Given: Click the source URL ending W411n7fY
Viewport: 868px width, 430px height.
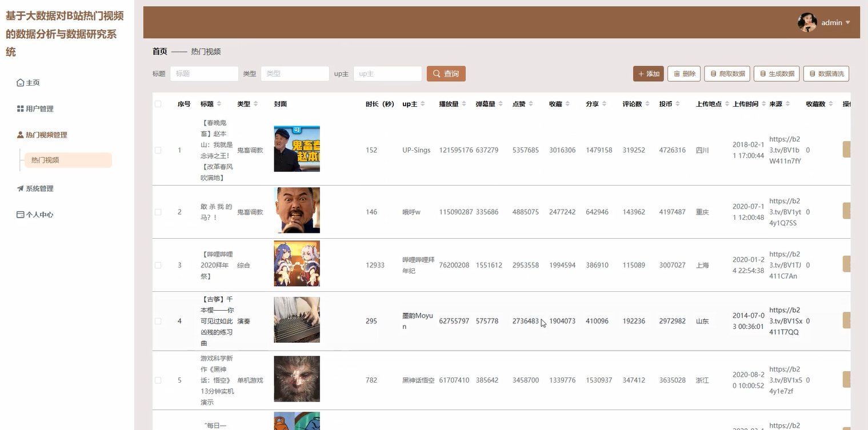Looking at the screenshot, I should [785, 150].
